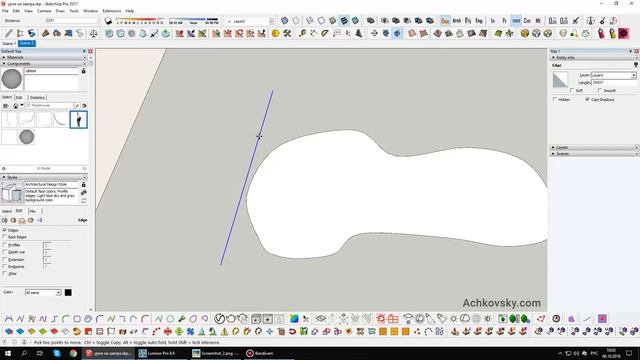
Task: Click the yellow wheel render icon
Action: tap(525, 33)
